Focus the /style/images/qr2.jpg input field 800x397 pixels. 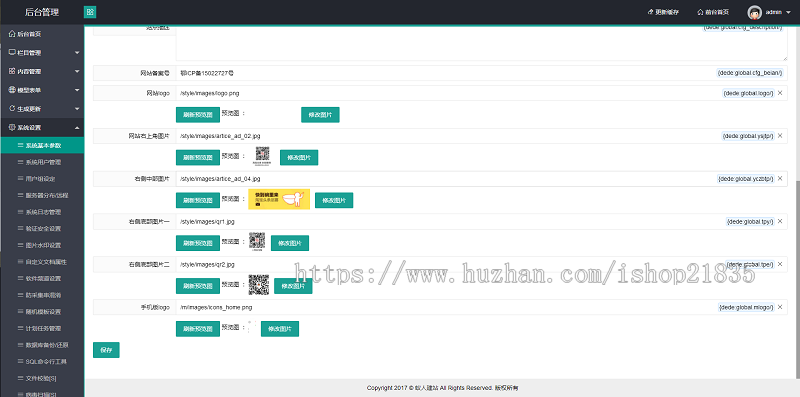(x=481, y=264)
